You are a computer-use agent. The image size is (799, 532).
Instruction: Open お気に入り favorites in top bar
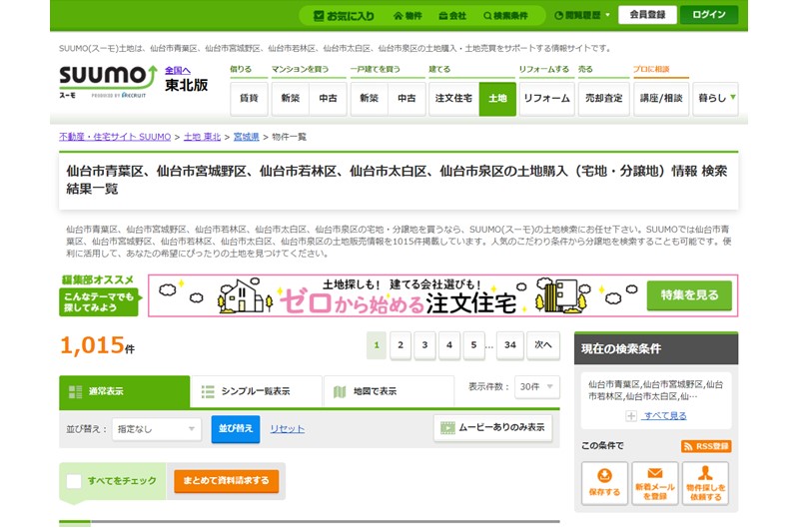coord(343,16)
